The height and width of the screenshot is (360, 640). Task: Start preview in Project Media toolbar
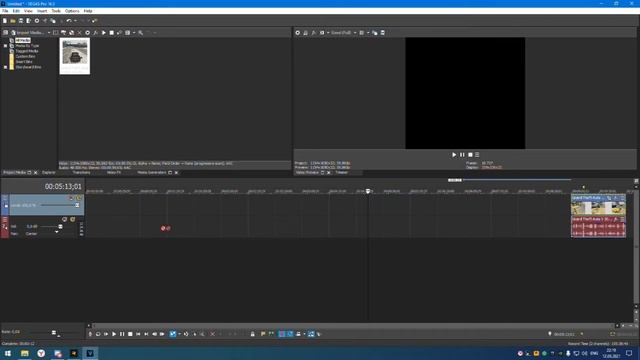(104, 33)
